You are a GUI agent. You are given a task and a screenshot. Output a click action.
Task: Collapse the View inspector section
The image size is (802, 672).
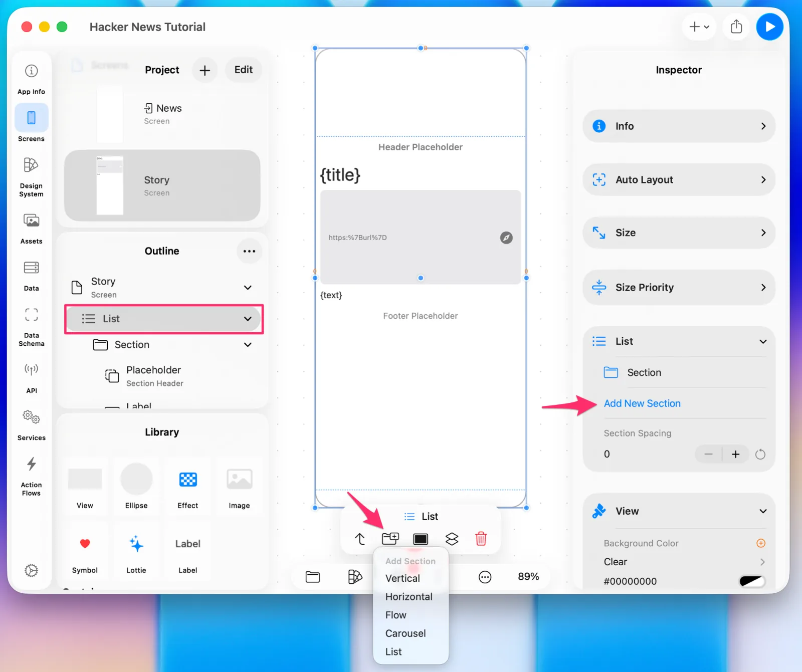pyautogui.click(x=763, y=511)
